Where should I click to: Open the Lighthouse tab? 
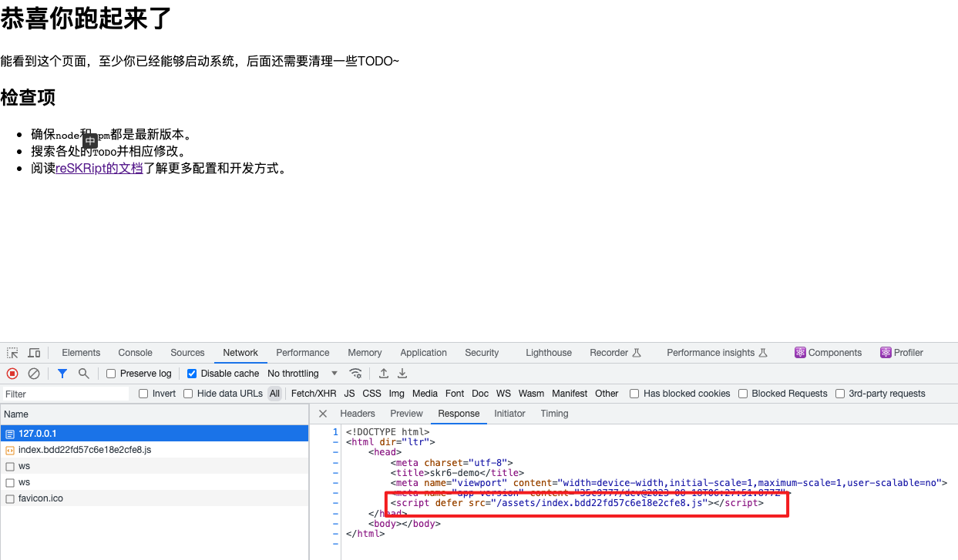coord(549,353)
